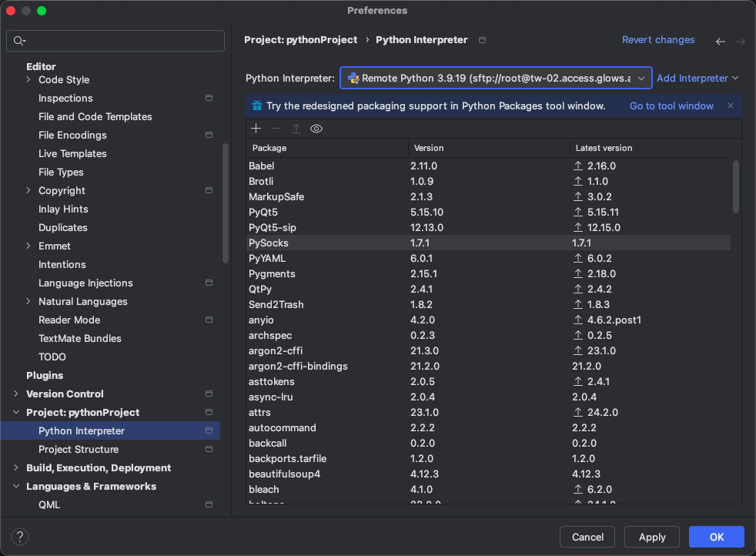Expand the Copyright tree node
The height and width of the screenshot is (556, 756).
click(28, 190)
